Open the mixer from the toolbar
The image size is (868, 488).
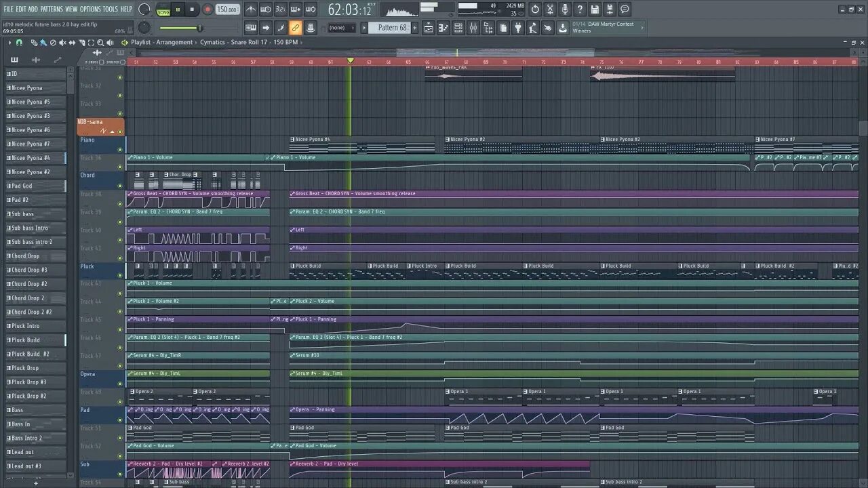click(473, 28)
